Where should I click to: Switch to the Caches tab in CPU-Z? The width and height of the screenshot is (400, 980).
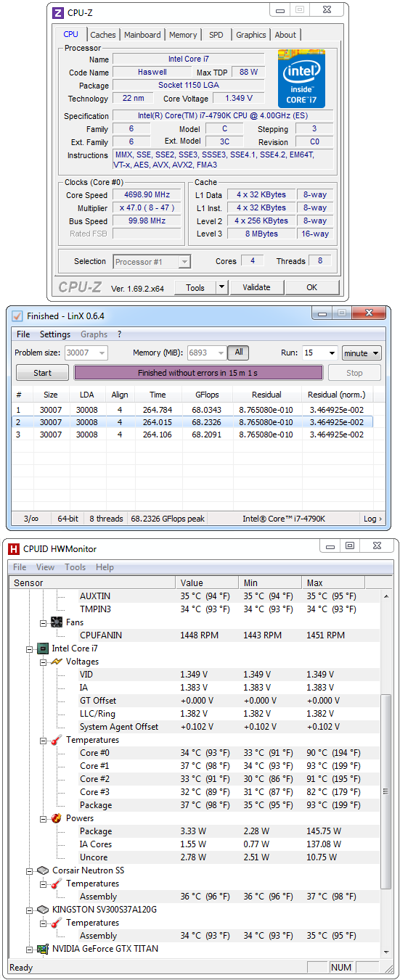tap(103, 35)
